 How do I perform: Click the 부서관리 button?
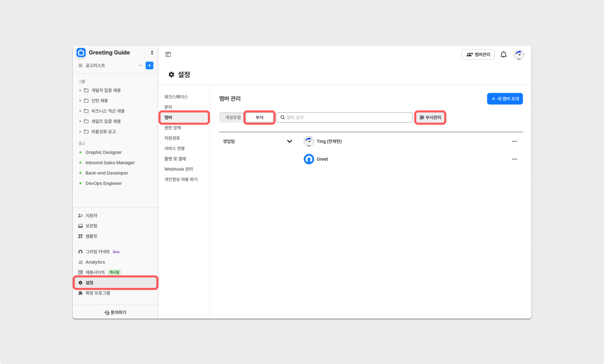click(430, 117)
